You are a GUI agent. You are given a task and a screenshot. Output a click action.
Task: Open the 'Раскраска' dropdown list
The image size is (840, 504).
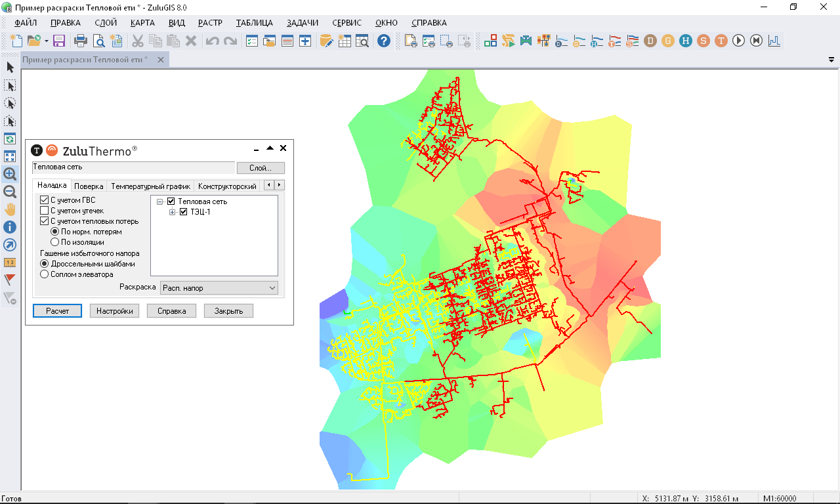(x=219, y=287)
